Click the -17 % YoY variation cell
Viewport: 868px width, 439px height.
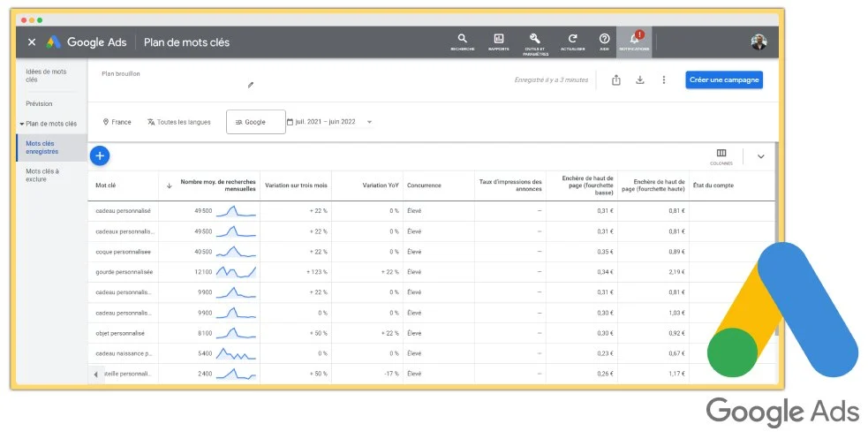click(392, 374)
